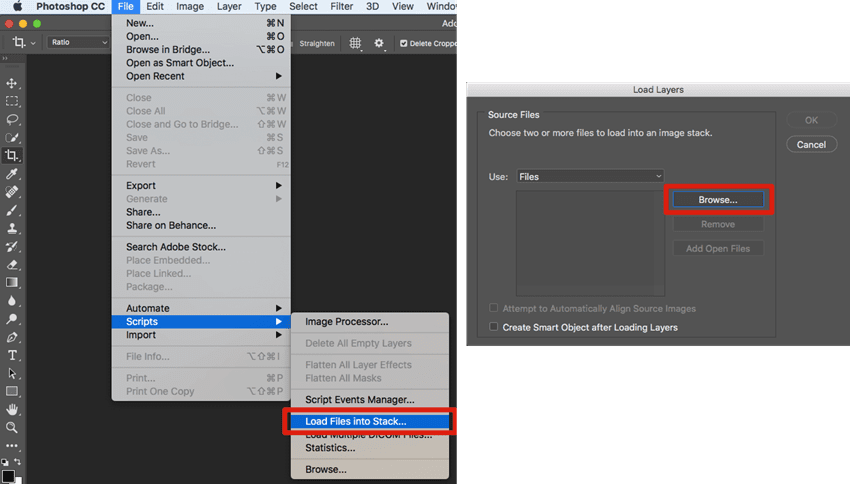850x484 pixels.
Task: Reset to default colors icon
Action: pos(5,462)
